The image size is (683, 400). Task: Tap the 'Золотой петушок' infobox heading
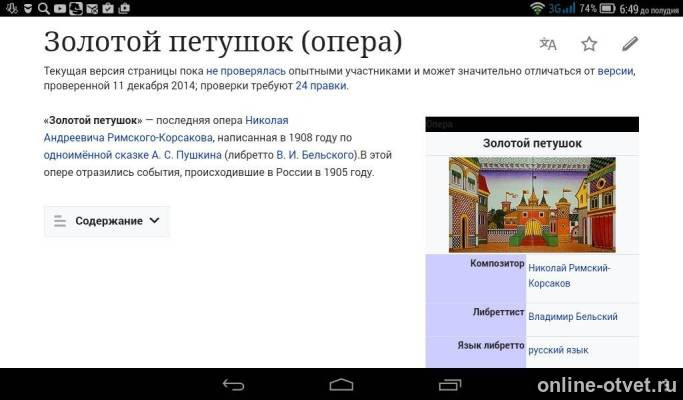(x=532, y=143)
